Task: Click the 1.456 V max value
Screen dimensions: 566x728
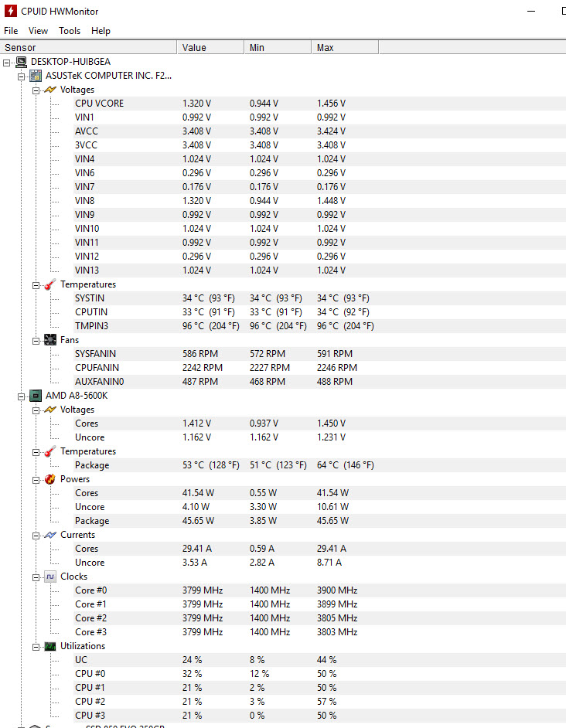Action: click(x=332, y=103)
